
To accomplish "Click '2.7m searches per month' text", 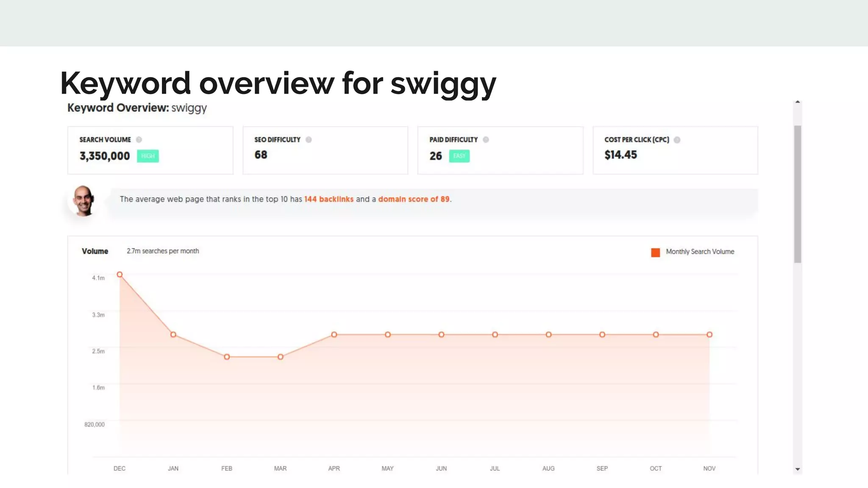I will pos(163,251).
